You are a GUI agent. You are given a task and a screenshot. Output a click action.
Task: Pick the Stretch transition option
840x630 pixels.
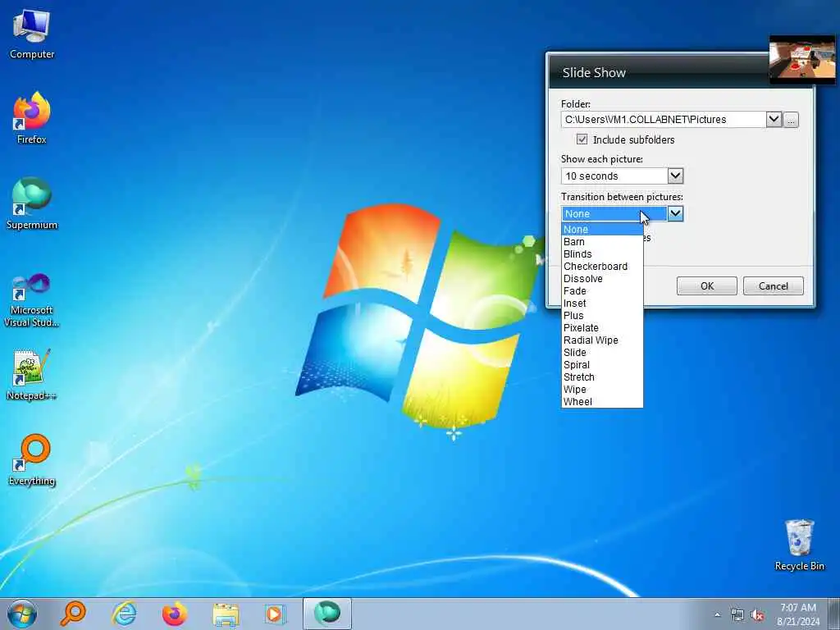tap(602, 377)
